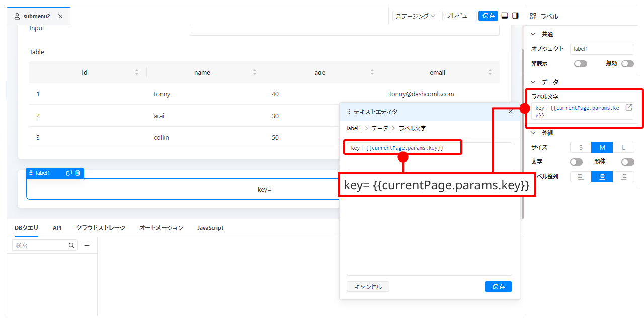The height and width of the screenshot is (322, 644).
Task: Open the ステージング environment dropdown
Action: 416,16
